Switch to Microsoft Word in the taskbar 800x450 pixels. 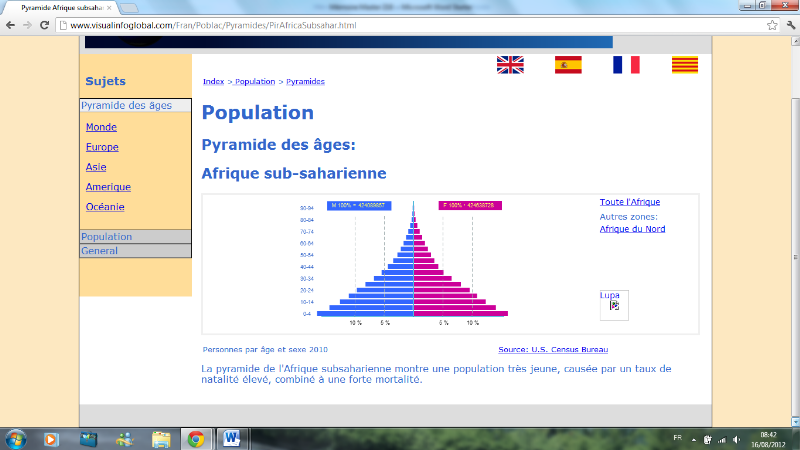click(x=231, y=439)
